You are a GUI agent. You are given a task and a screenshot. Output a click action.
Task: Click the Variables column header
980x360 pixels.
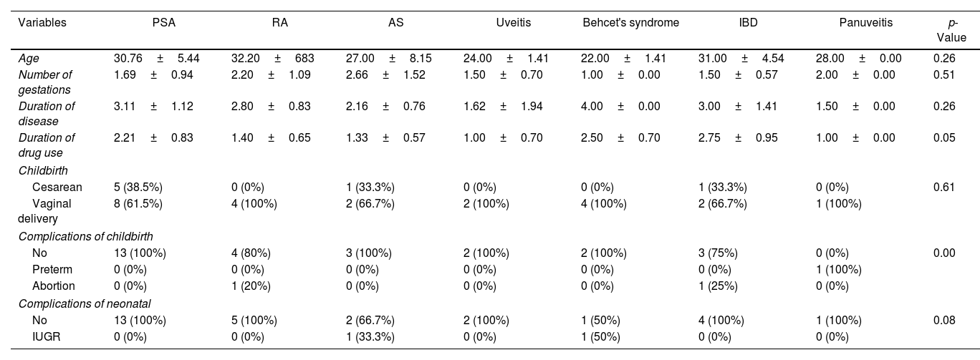[x=42, y=23]
